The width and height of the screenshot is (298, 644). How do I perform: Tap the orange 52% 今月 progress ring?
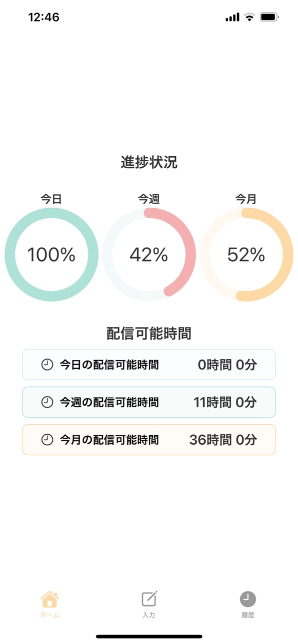tap(246, 255)
